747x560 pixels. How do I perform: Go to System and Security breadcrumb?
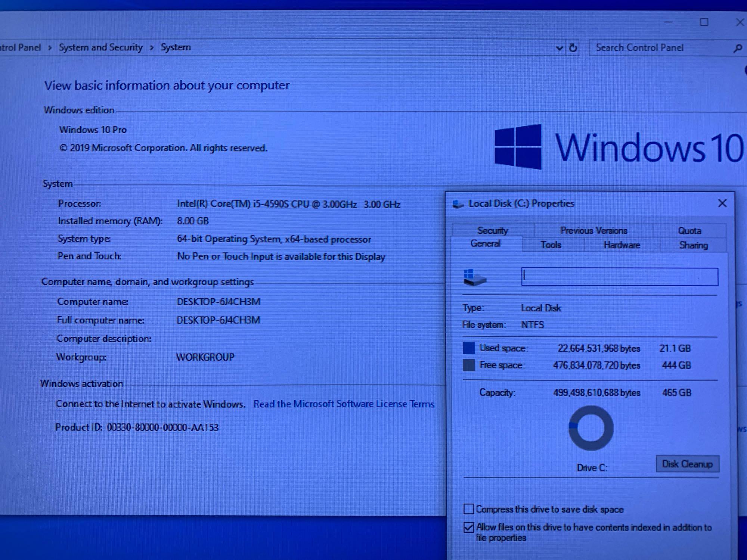click(101, 47)
